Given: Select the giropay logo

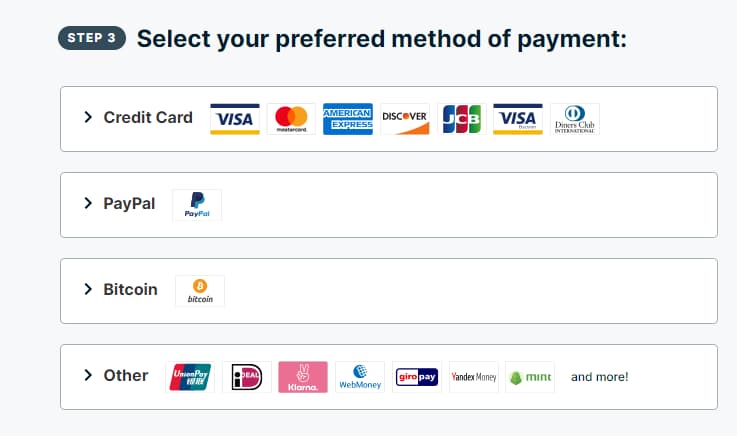Looking at the screenshot, I should [417, 377].
